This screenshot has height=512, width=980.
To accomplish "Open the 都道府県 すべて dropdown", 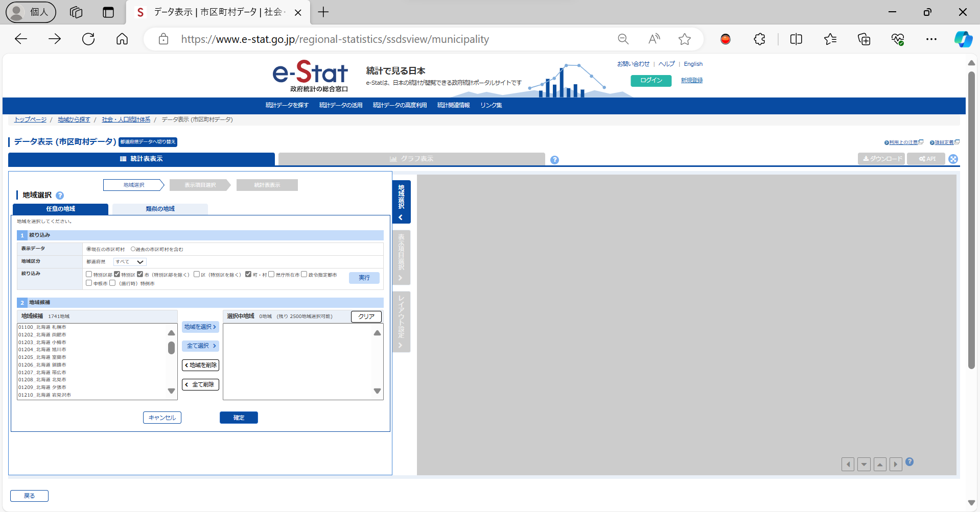I will [x=130, y=262].
